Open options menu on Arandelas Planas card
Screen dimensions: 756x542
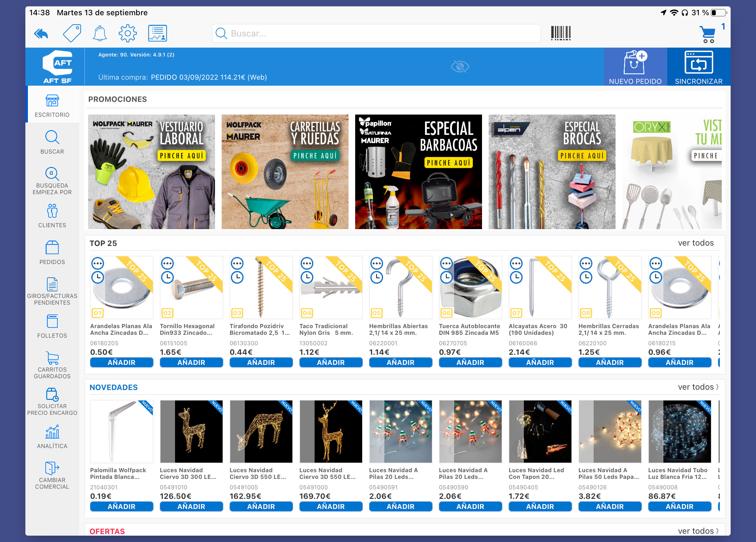[98, 263]
